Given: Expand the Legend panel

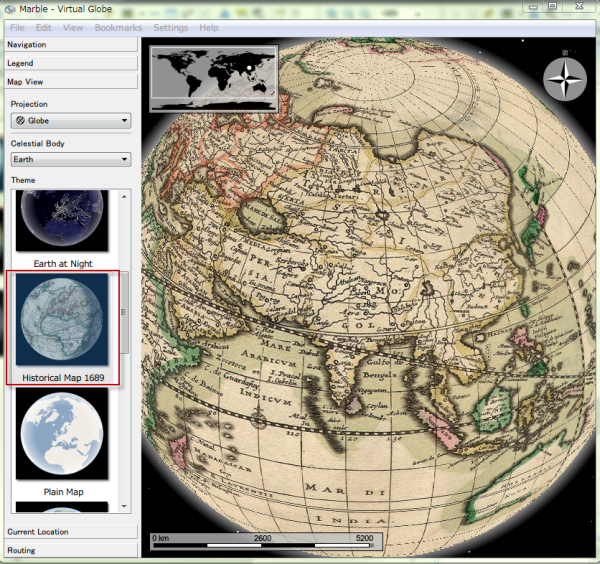Looking at the screenshot, I should tap(70, 63).
